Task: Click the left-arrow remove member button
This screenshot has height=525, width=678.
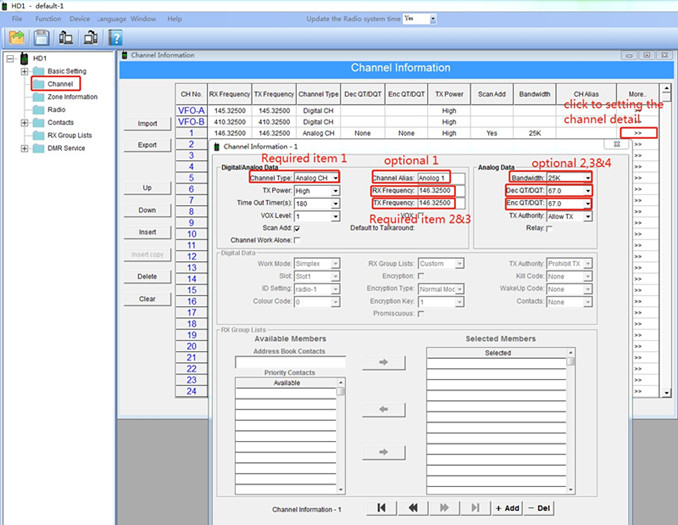Action: pyautogui.click(x=384, y=409)
